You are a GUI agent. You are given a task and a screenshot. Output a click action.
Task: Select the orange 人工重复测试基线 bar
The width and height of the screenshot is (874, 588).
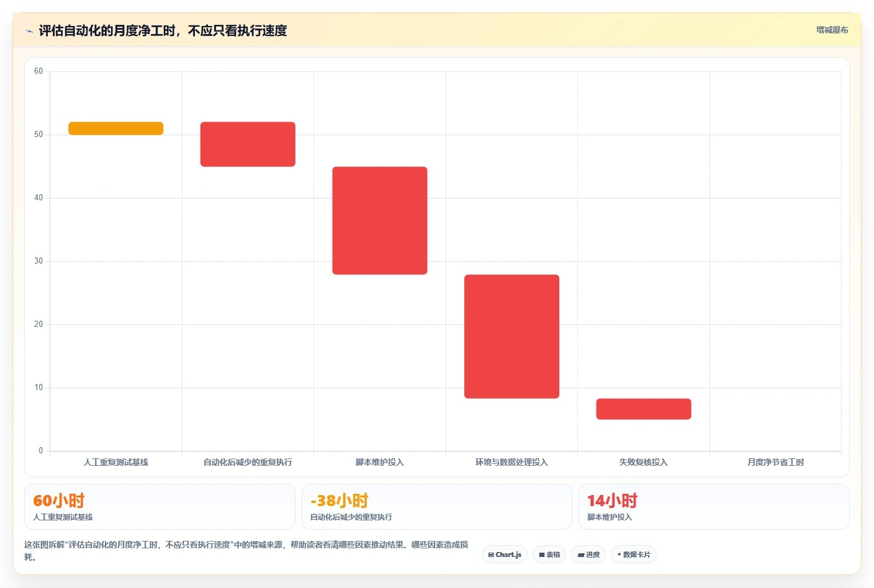tap(116, 128)
